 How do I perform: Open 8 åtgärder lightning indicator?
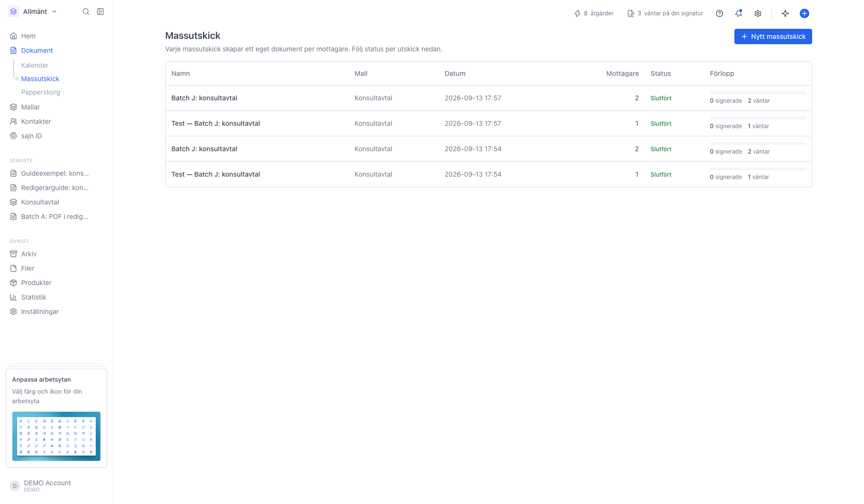click(594, 13)
